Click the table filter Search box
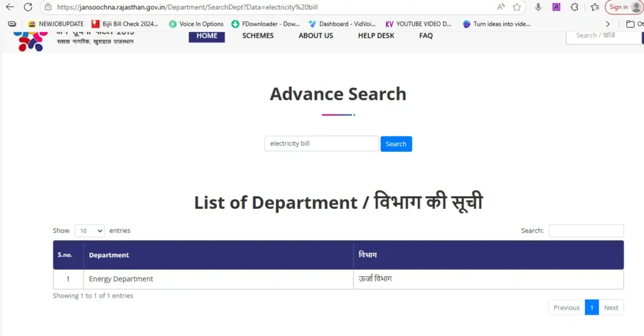This screenshot has height=336, width=644. coord(586,231)
